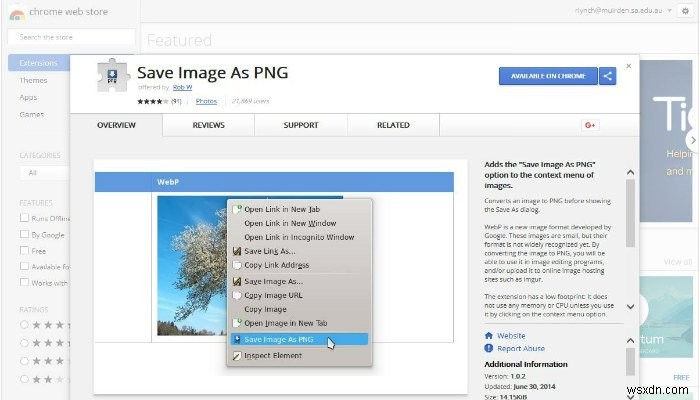700x400 pixels.
Task: Click the Featured heading behind the dialog
Action: [179, 41]
